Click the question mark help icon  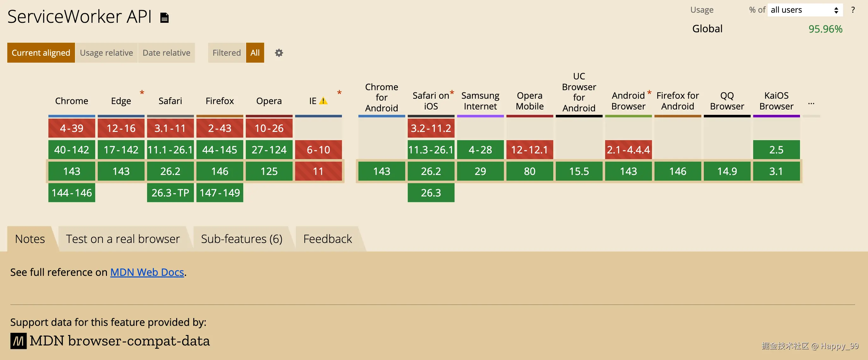(852, 10)
